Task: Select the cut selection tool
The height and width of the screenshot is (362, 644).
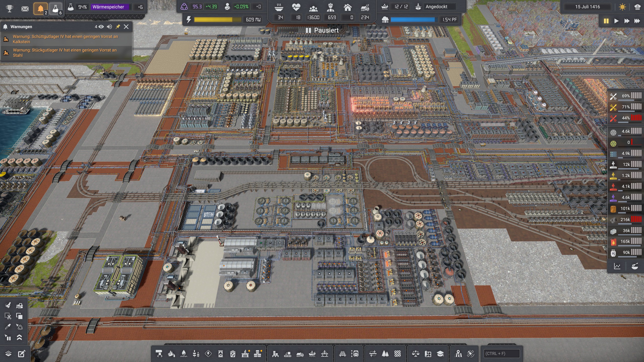Action: click(x=8, y=316)
